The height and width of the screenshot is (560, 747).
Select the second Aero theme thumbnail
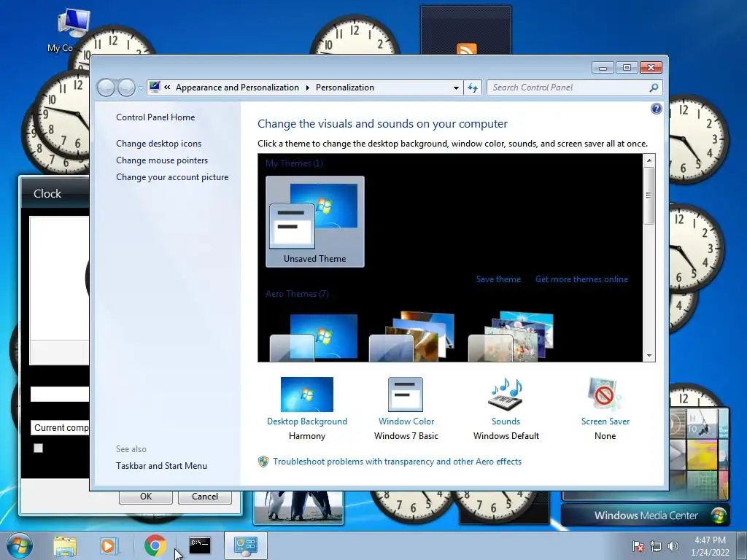[412, 337]
